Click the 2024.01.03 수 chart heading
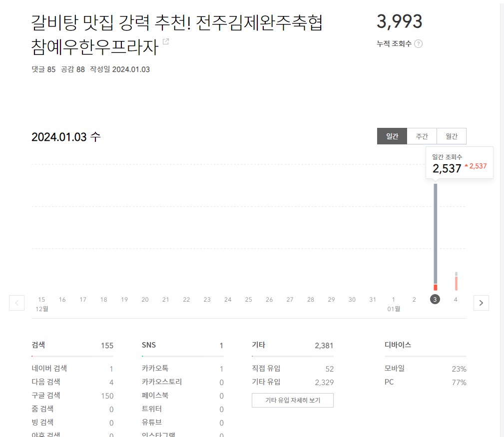The width and height of the screenshot is (504, 437). pos(66,137)
